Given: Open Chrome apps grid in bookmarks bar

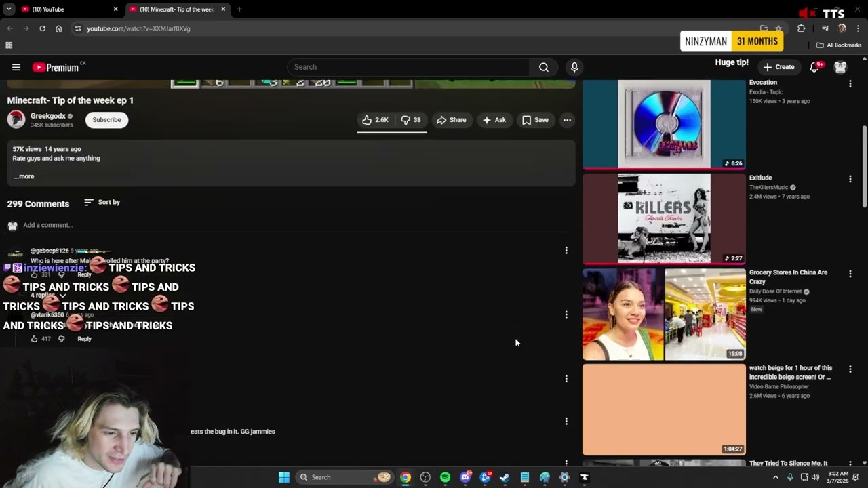Looking at the screenshot, I should pos(9,45).
